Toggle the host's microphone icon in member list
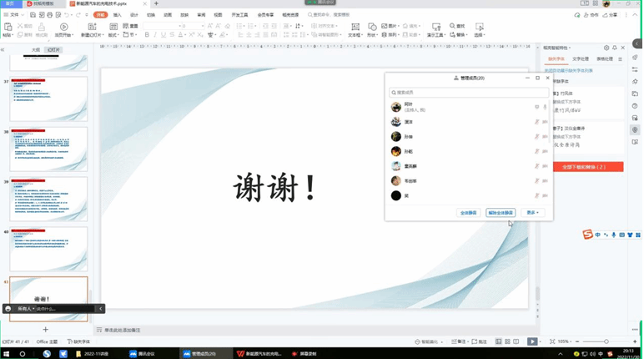 click(x=545, y=107)
